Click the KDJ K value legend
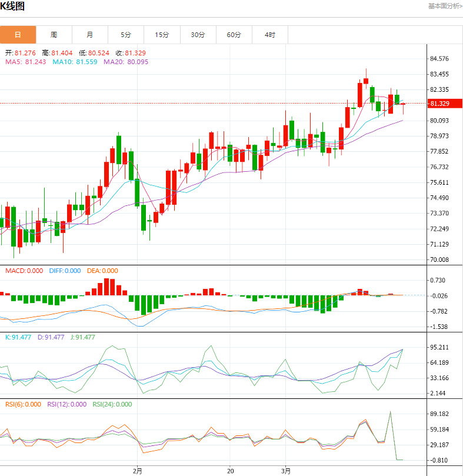Screen dimensions: 463x476 click(18, 337)
